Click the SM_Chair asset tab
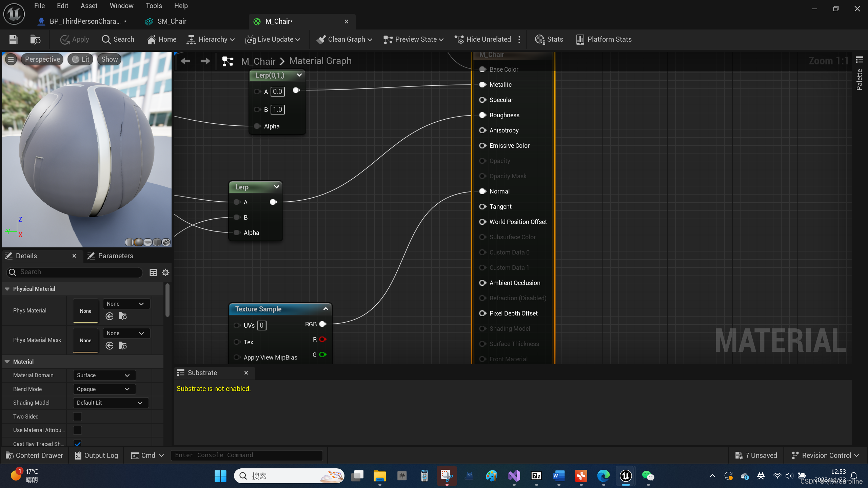Screen dimensions: 868x488 pos(172,21)
